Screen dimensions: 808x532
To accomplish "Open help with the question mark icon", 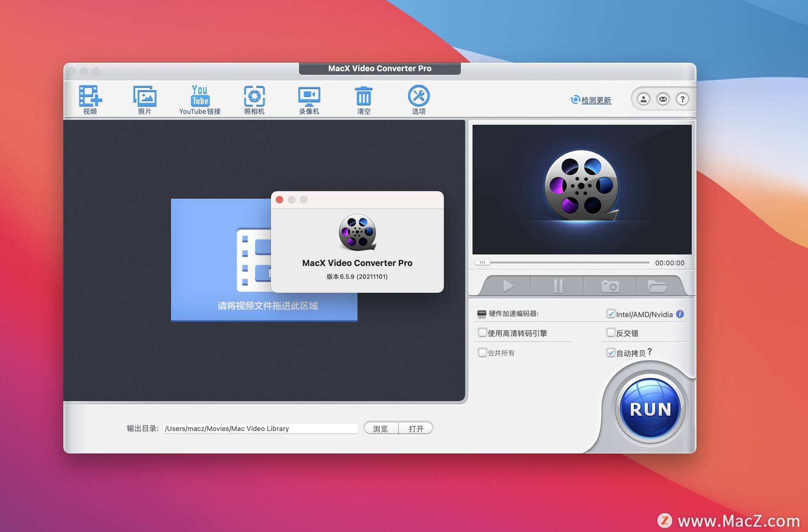I will pos(682,99).
